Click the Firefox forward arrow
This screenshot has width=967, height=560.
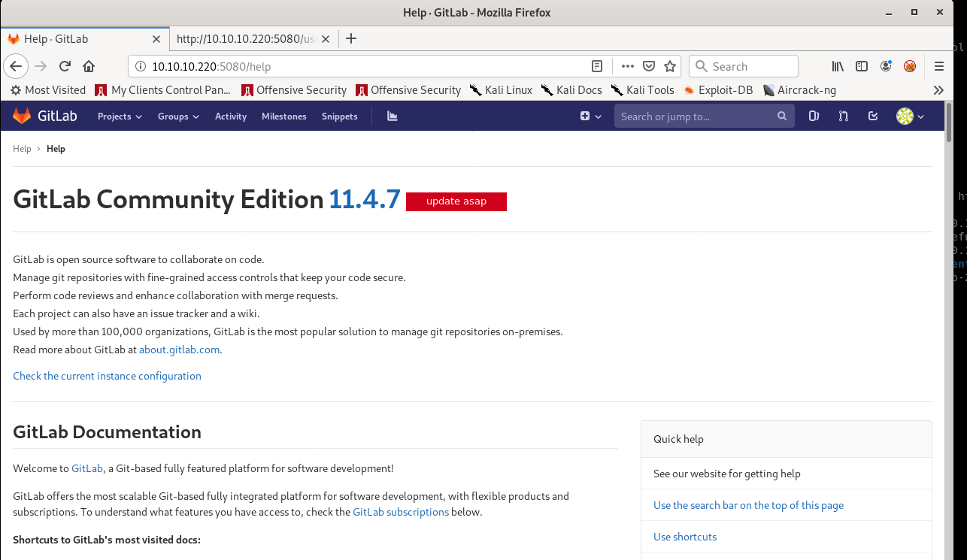pyautogui.click(x=41, y=66)
